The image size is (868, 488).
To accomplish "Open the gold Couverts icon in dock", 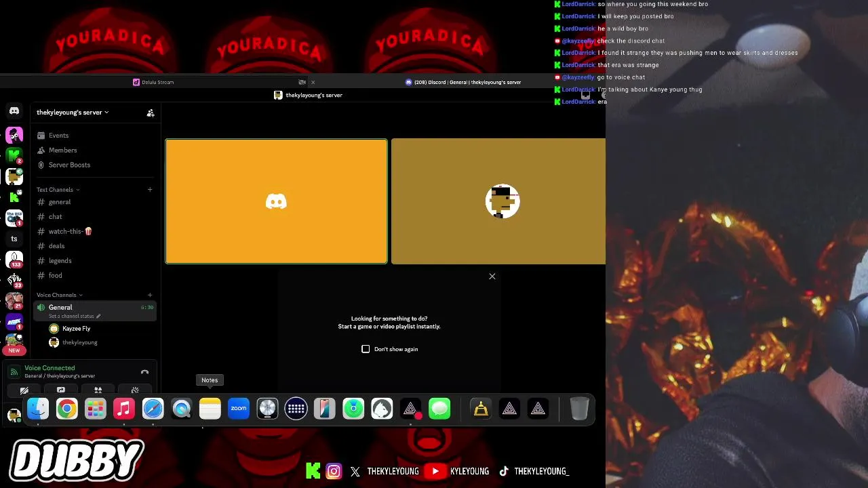I will (x=481, y=409).
